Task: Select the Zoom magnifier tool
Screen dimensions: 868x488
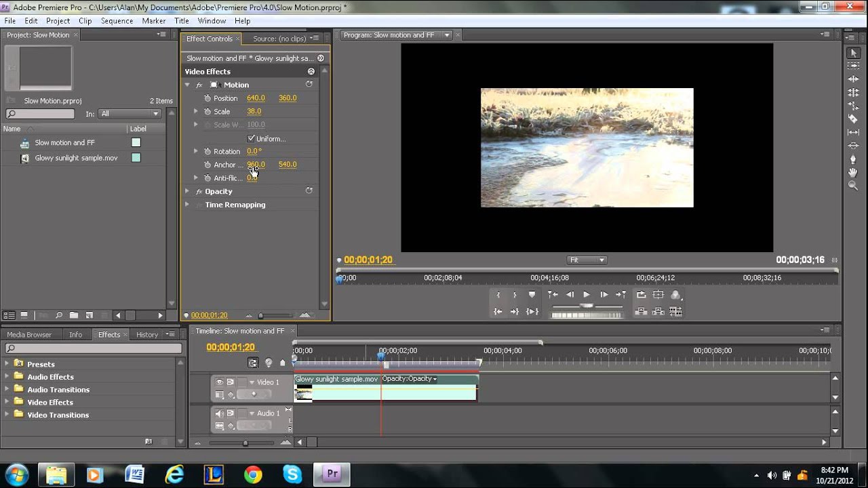Action: tap(853, 186)
